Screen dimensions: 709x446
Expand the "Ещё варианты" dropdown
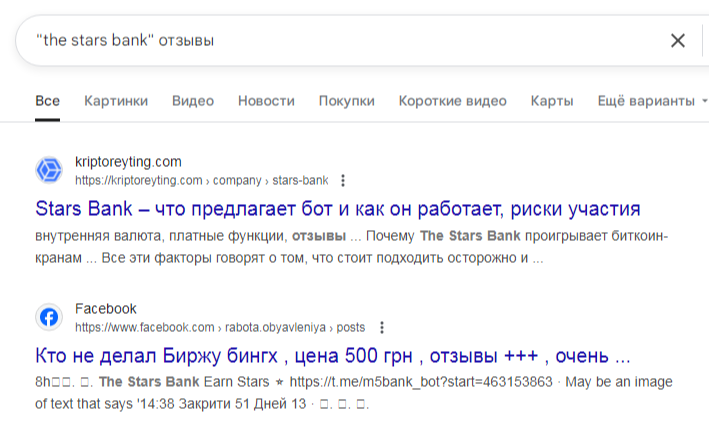pos(652,101)
